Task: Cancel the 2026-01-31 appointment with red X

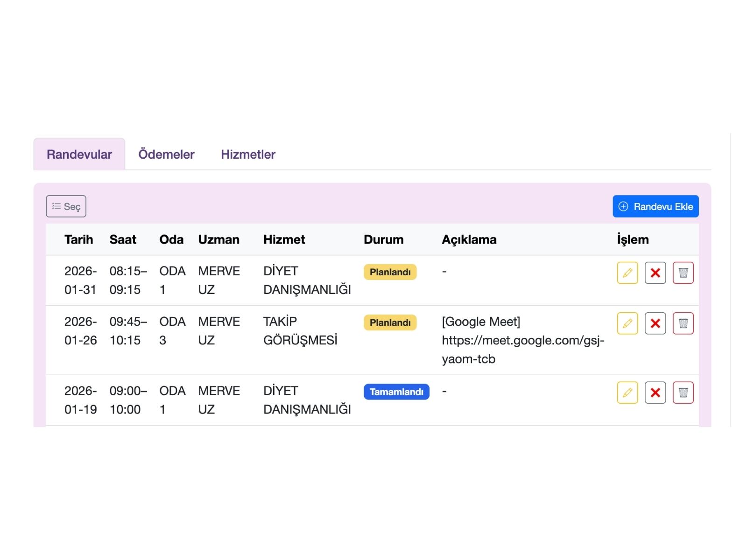Action: (655, 273)
